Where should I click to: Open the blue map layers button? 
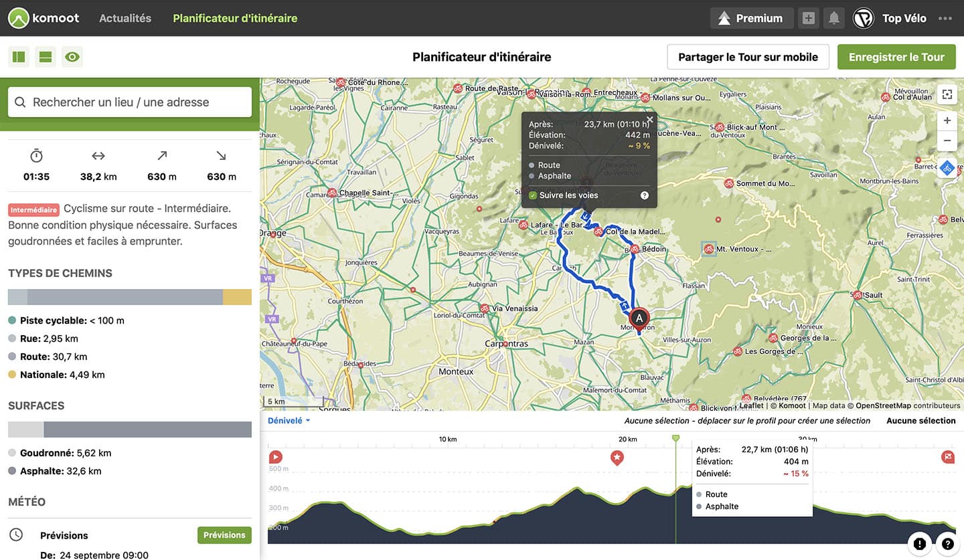click(x=947, y=168)
